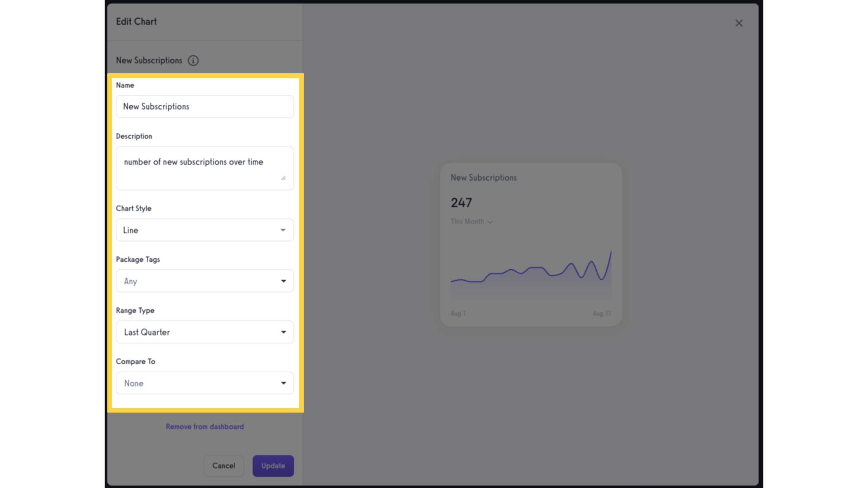
Task: Close the Edit Chart dialog with X
Action: click(739, 23)
